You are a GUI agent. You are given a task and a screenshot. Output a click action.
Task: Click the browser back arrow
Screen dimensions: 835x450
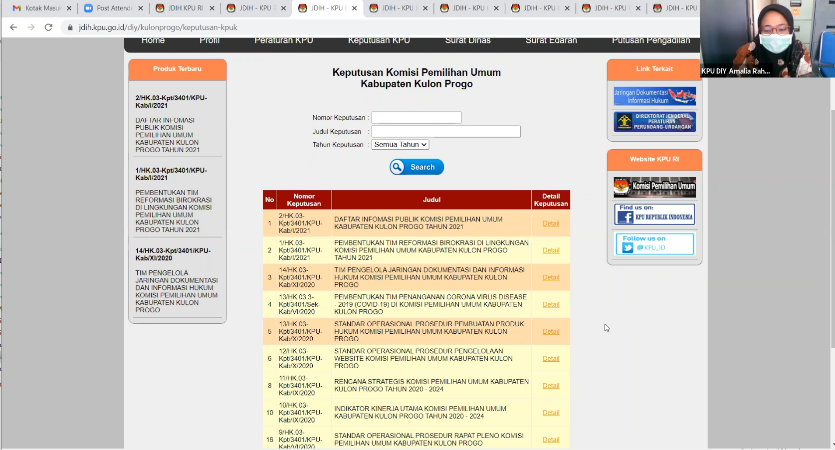pyautogui.click(x=13, y=27)
